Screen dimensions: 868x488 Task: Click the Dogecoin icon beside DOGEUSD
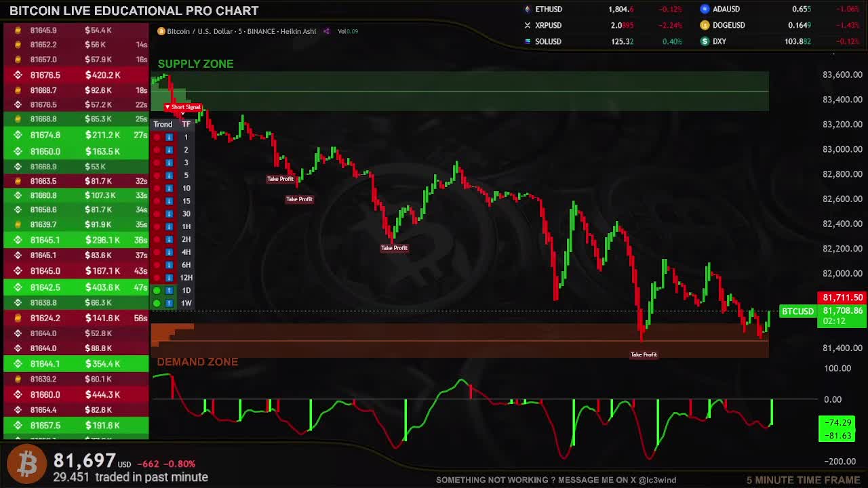(x=705, y=26)
